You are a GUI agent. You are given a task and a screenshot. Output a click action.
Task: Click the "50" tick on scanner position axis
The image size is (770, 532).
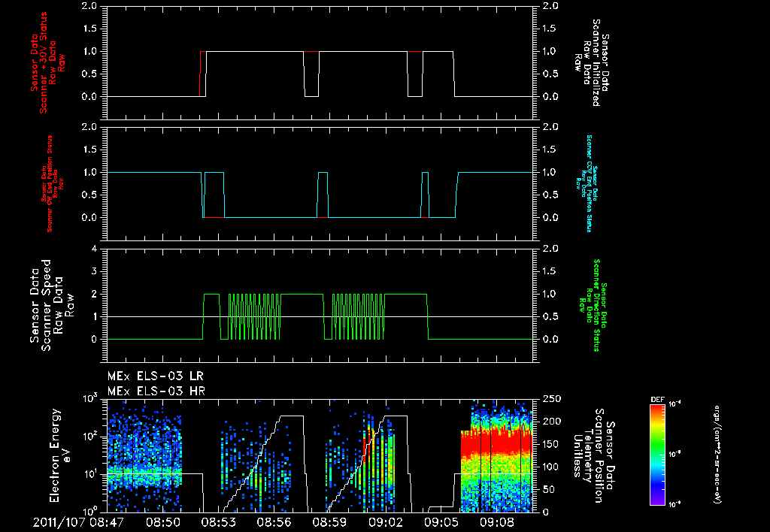pyautogui.click(x=548, y=489)
